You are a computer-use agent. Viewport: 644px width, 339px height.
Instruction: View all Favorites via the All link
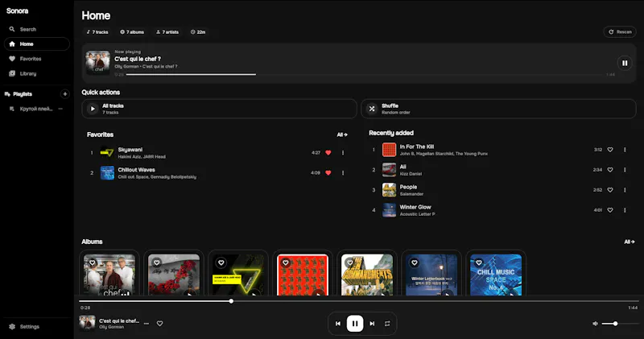click(x=342, y=134)
